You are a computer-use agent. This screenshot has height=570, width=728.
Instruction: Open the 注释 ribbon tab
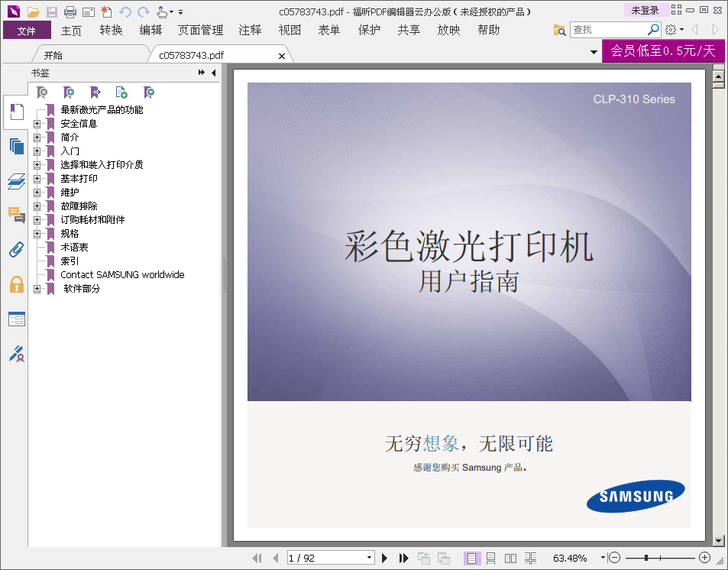[x=250, y=31]
